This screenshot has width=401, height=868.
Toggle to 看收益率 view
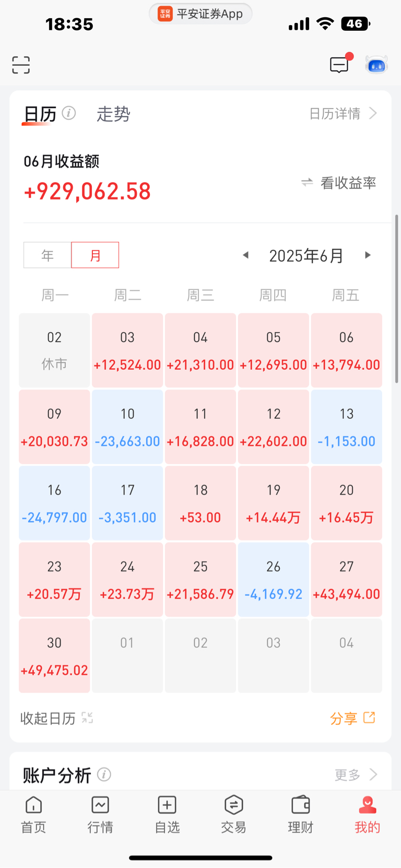tap(348, 183)
